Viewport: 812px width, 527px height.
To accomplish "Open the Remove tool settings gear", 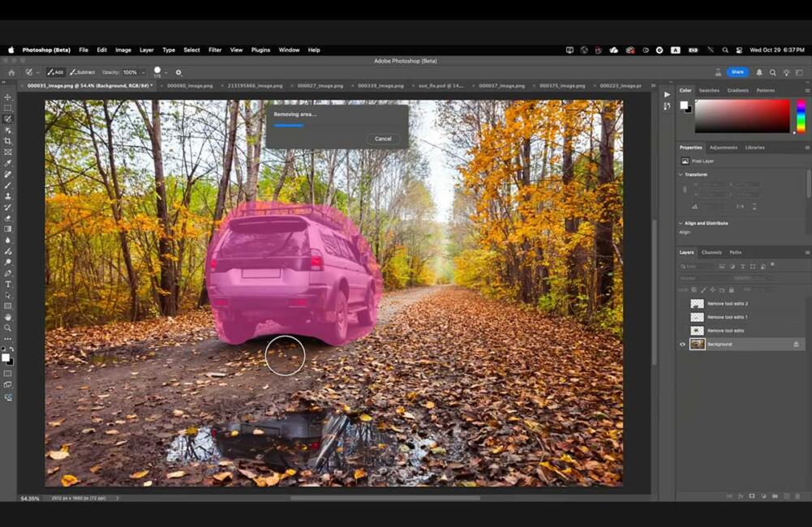I will click(178, 72).
